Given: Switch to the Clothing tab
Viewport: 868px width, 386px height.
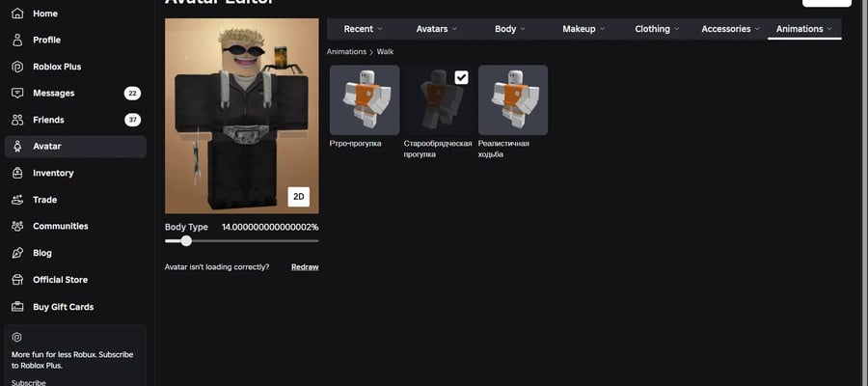Looking at the screenshot, I should [x=657, y=29].
